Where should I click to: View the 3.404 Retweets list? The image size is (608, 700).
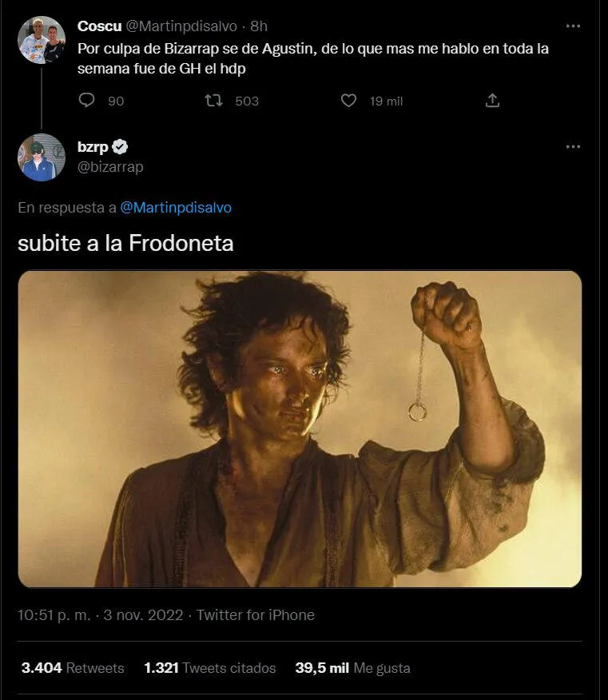click(x=73, y=668)
